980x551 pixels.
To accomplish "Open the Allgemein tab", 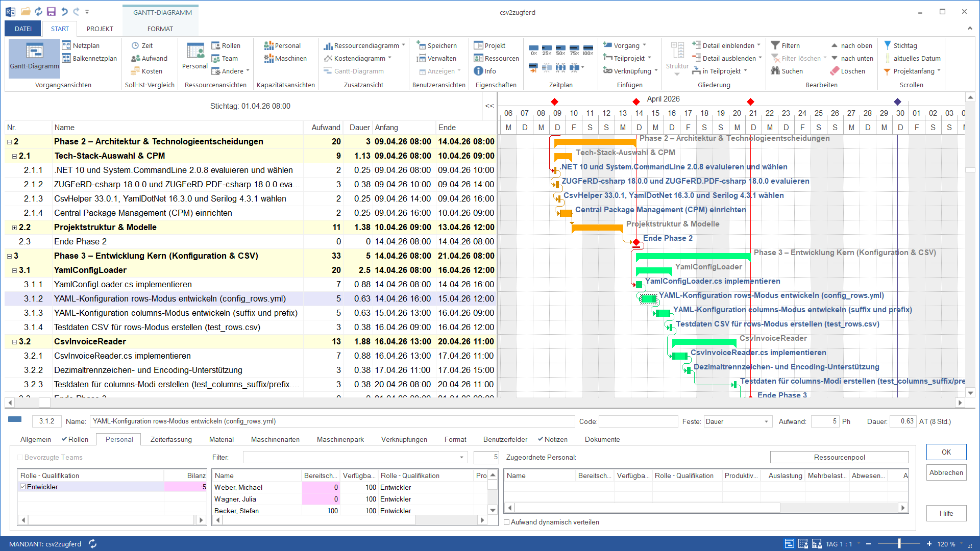I will [36, 439].
